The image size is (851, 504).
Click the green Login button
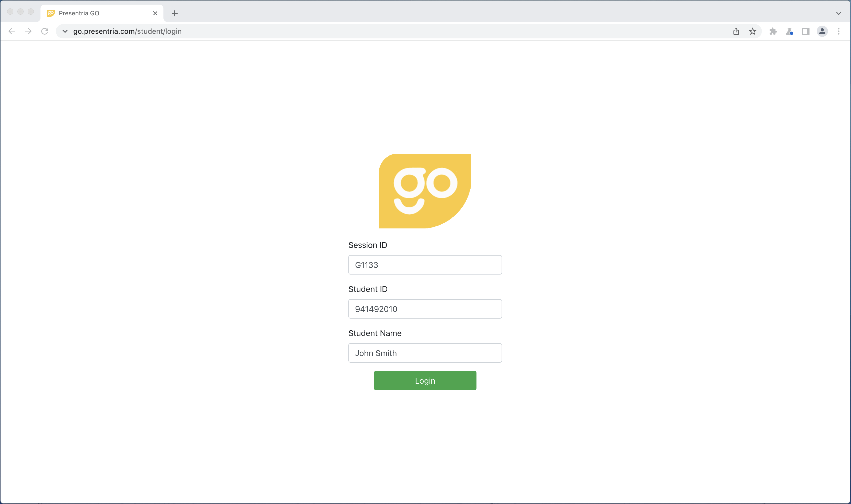pyautogui.click(x=425, y=381)
